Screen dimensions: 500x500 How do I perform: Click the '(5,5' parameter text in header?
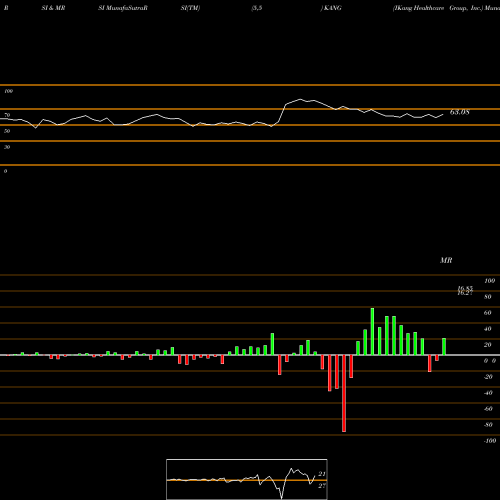coord(257,8)
